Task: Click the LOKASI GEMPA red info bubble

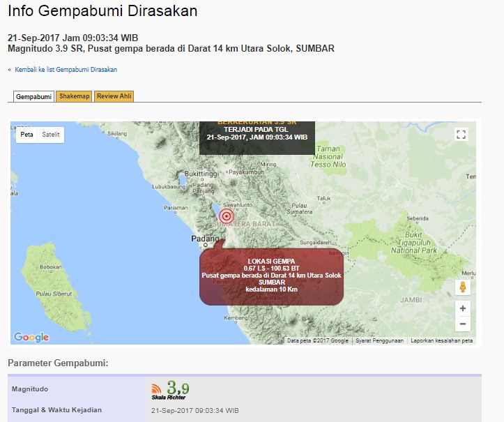Action: [272, 276]
